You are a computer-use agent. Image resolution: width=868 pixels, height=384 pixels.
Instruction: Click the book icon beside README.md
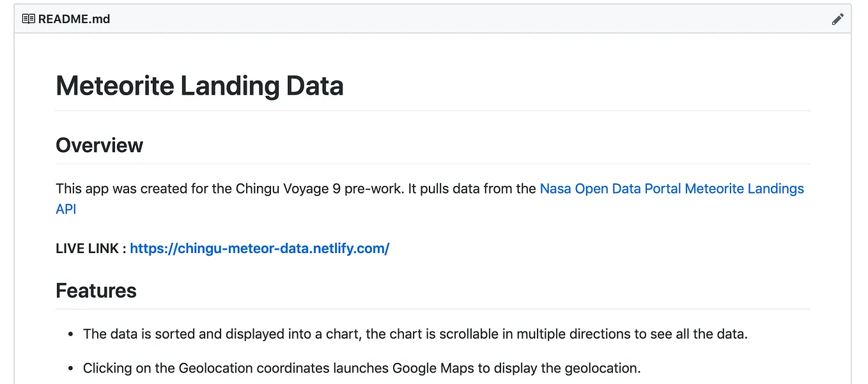click(x=29, y=19)
